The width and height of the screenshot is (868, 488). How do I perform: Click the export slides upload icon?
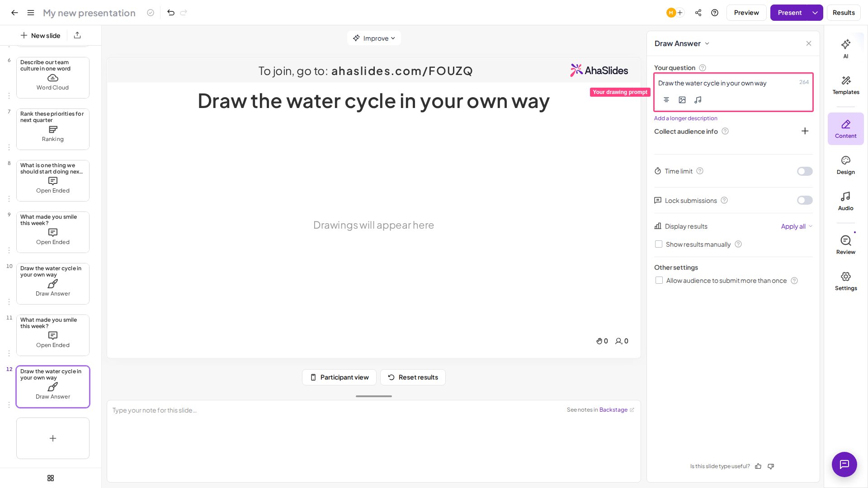tap(77, 35)
